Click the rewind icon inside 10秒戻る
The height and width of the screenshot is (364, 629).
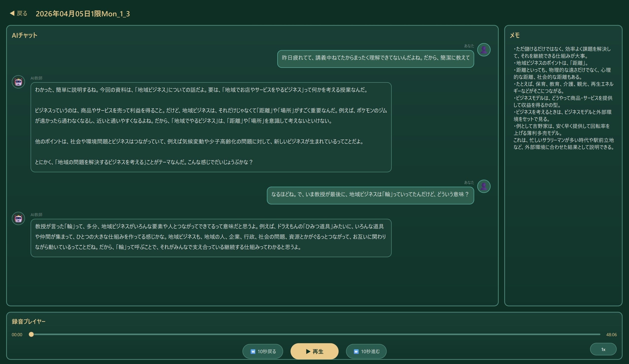253,351
